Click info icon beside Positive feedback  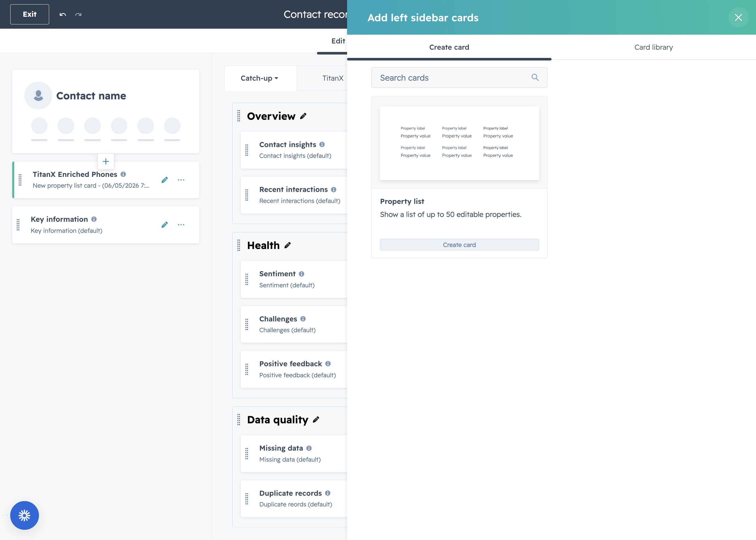click(328, 364)
